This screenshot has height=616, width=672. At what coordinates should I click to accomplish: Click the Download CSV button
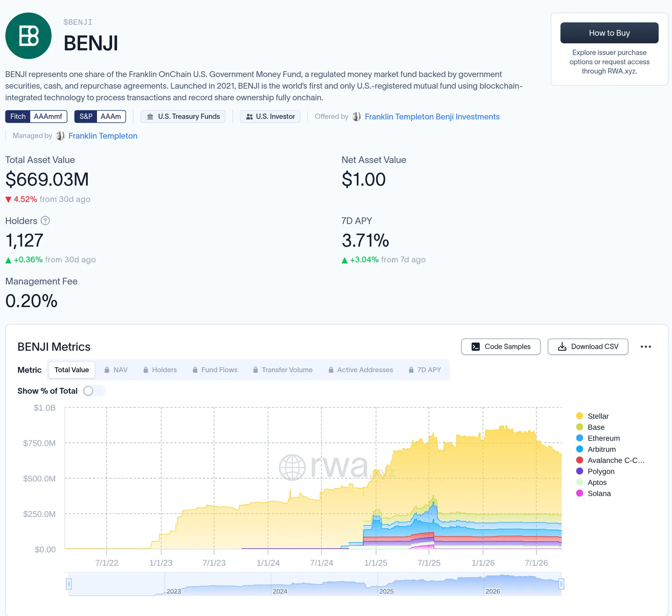point(588,347)
